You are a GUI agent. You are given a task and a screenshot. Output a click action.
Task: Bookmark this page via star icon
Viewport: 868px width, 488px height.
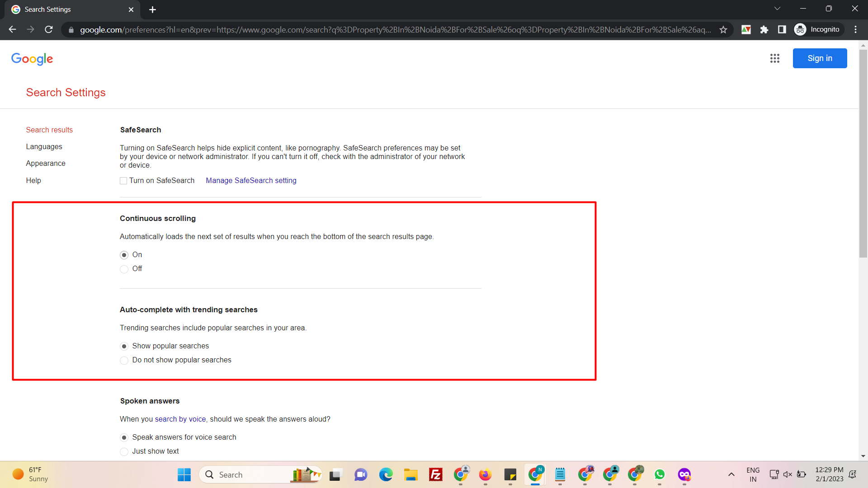(x=723, y=29)
